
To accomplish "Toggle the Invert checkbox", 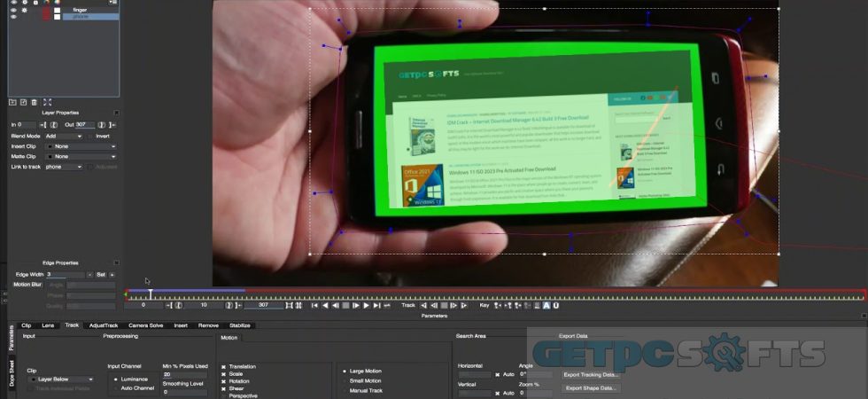I will [x=90, y=136].
